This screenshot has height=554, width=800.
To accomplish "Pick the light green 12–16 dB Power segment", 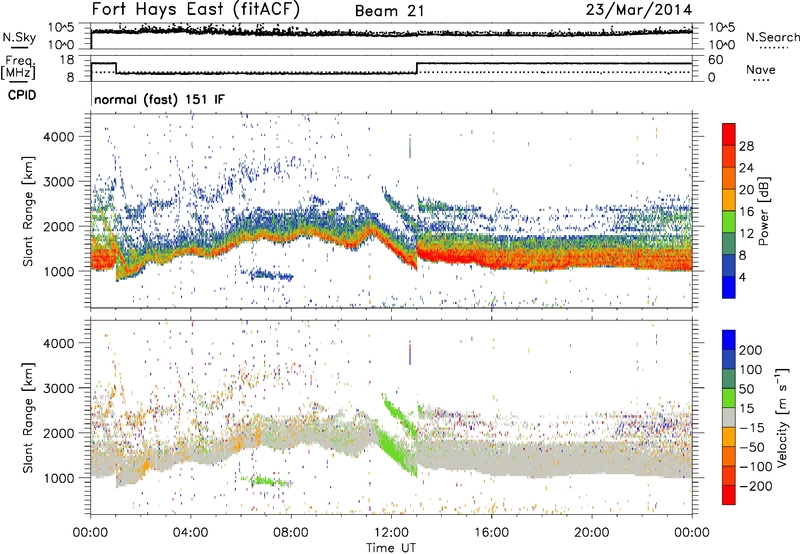I will [x=729, y=222].
